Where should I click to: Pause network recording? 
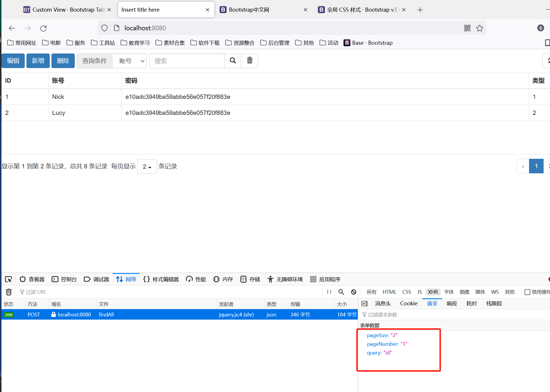pyautogui.click(x=329, y=292)
